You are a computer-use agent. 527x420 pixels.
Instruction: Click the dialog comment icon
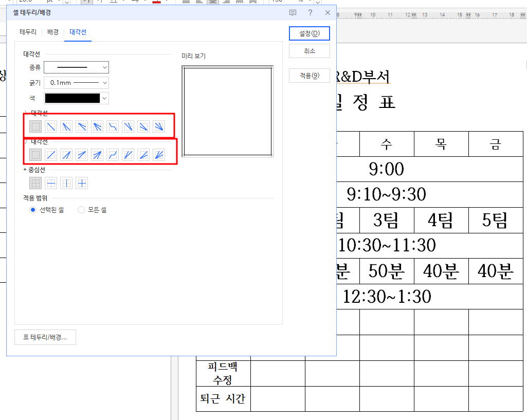pos(293,13)
